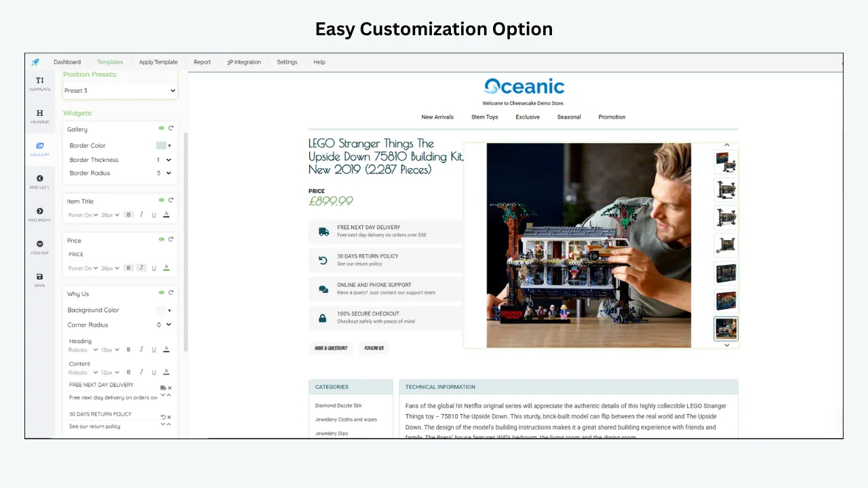Underline the Item Title text

coord(154,215)
